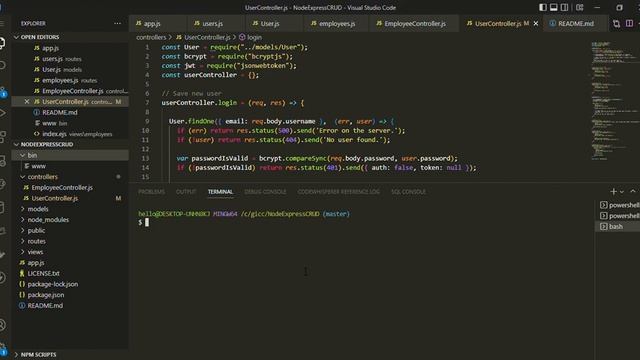
Task: Open the source control changes icon in editor toolbar
Action: (616, 24)
